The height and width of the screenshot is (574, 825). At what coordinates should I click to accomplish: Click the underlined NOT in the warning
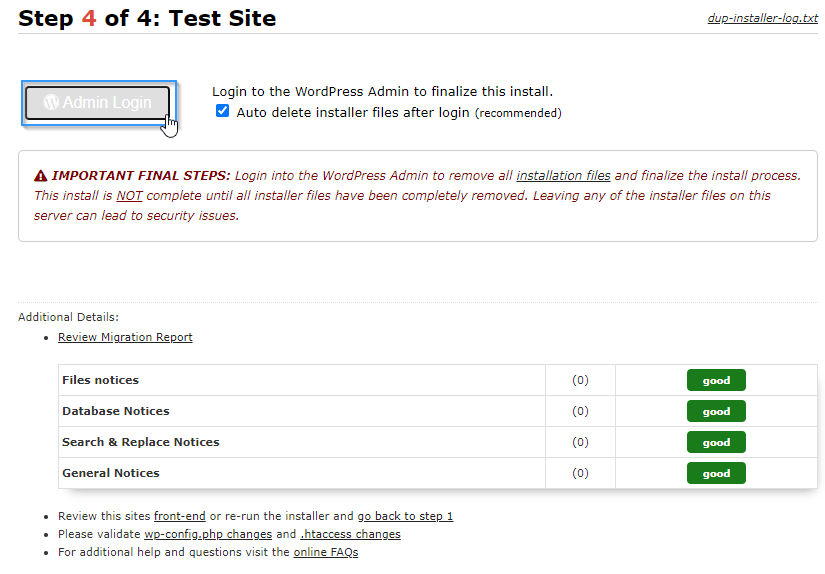(129, 196)
